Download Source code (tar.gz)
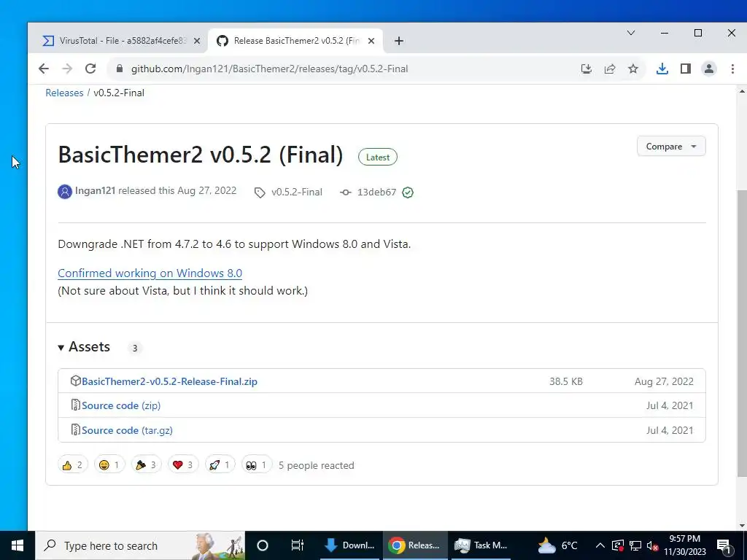 coord(127,430)
